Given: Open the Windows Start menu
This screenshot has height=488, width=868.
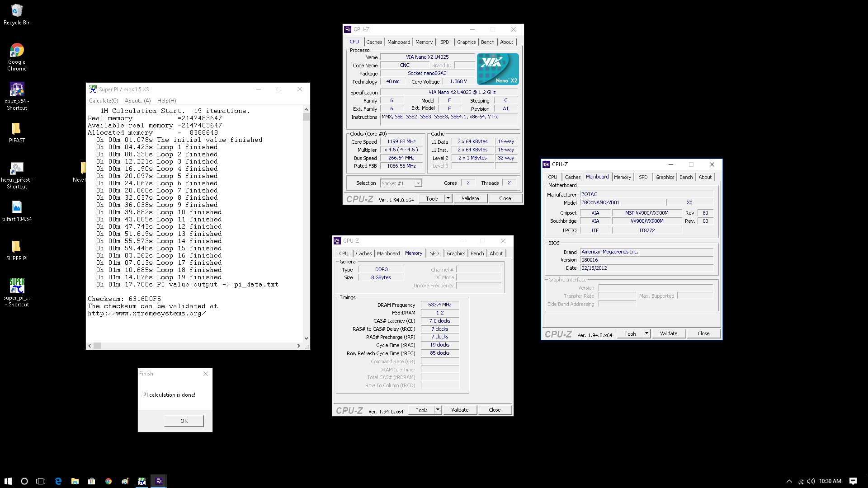Looking at the screenshot, I should pos(8,481).
